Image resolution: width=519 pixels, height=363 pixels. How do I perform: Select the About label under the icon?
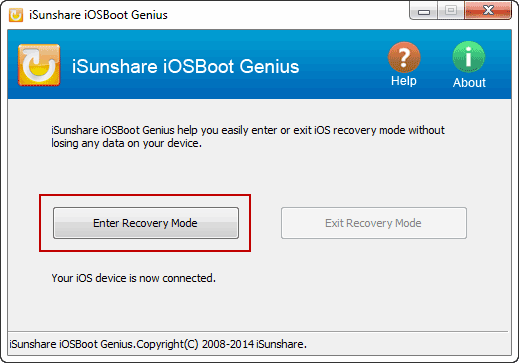click(469, 83)
